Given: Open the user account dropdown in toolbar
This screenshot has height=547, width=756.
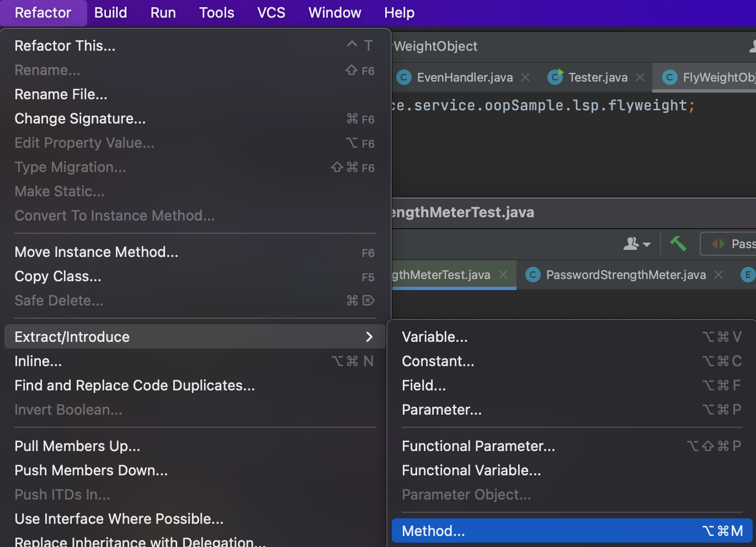Looking at the screenshot, I should (x=637, y=243).
